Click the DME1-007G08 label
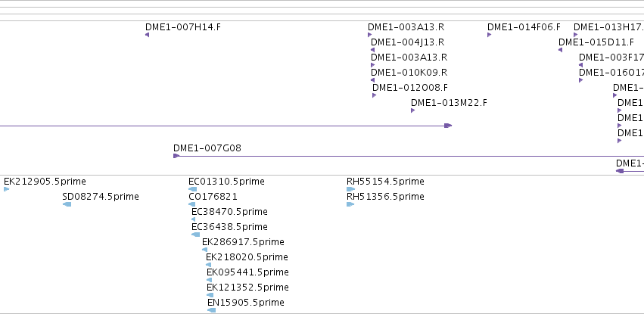The height and width of the screenshot is (314, 644). coord(207,148)
